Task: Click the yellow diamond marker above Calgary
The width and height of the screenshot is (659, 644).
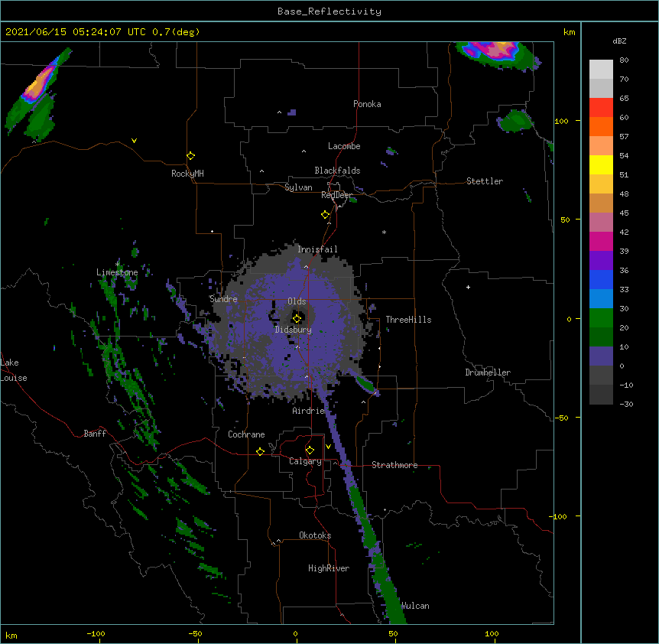Action: (310, 450)
